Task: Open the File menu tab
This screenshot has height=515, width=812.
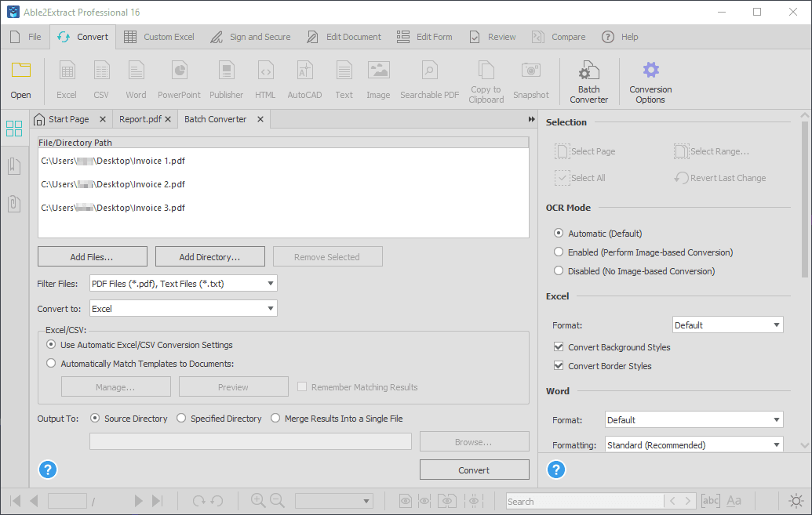Action: [x=26, y=37]
